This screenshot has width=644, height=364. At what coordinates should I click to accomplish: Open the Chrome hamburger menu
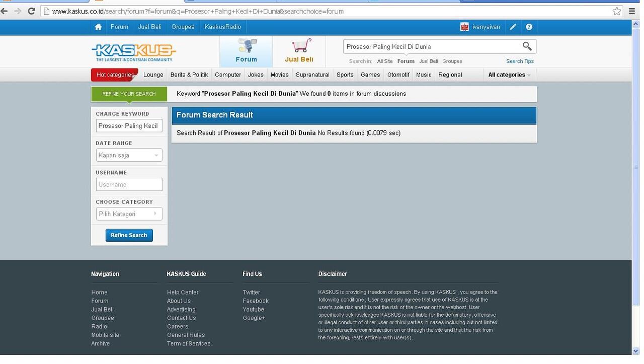(632, 11)
